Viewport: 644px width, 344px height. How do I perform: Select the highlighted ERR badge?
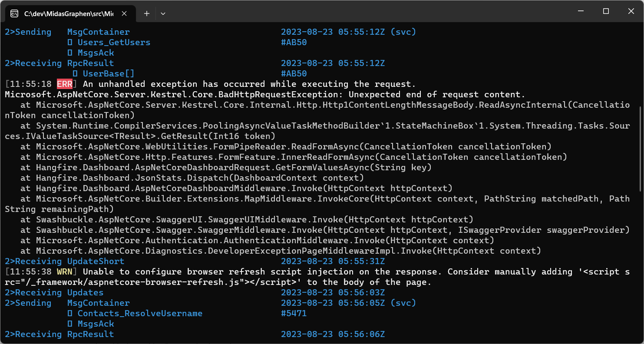[x=64, y=84]
